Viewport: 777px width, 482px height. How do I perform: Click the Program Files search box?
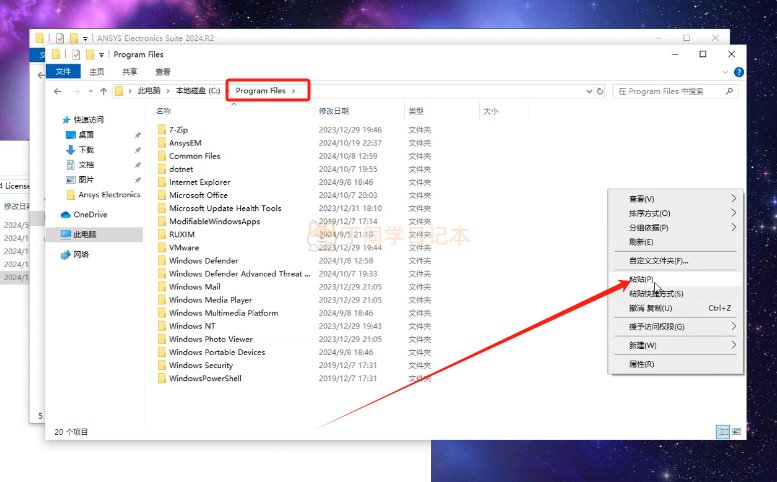pos(672,91)
